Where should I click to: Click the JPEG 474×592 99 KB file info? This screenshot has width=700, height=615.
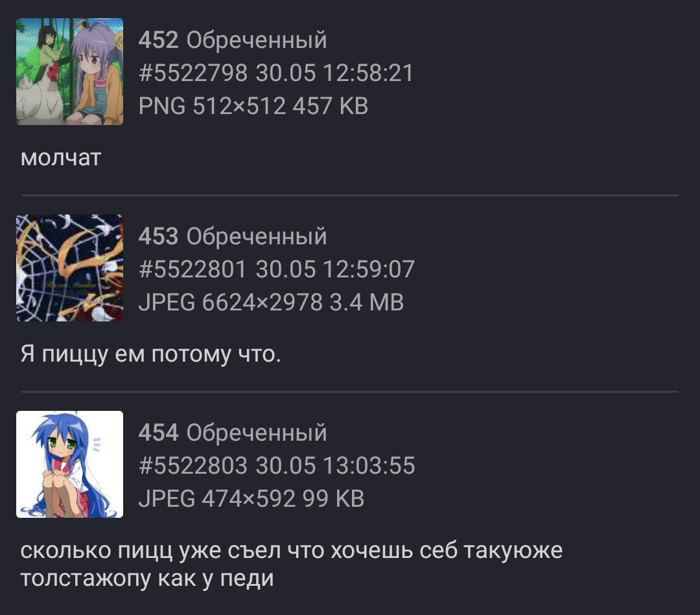coord(251,498)
